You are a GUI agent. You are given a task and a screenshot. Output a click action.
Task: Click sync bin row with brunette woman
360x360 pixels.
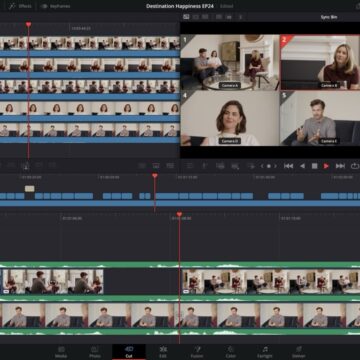[90, 108]
